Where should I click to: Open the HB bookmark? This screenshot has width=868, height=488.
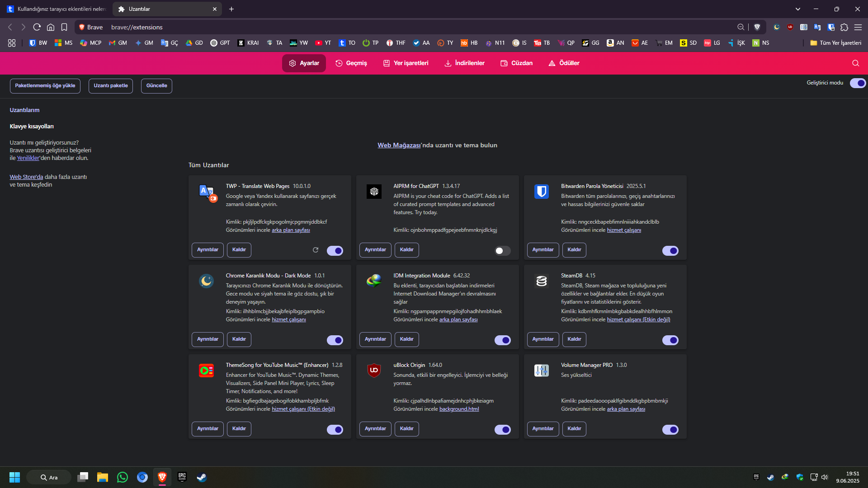(469, 43)
